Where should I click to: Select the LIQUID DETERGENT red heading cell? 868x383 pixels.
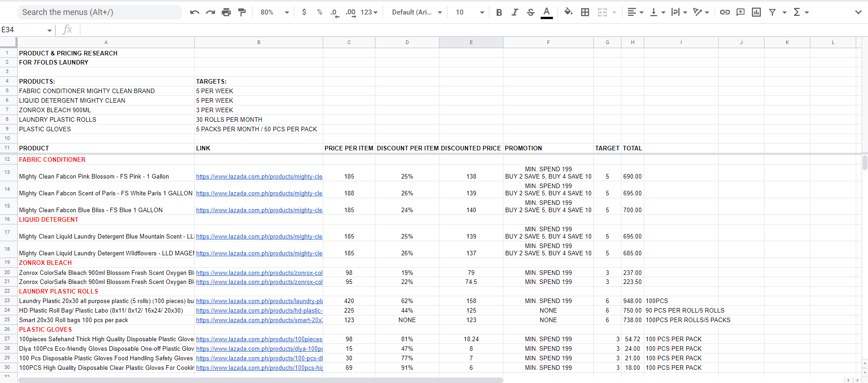[106, 219]
